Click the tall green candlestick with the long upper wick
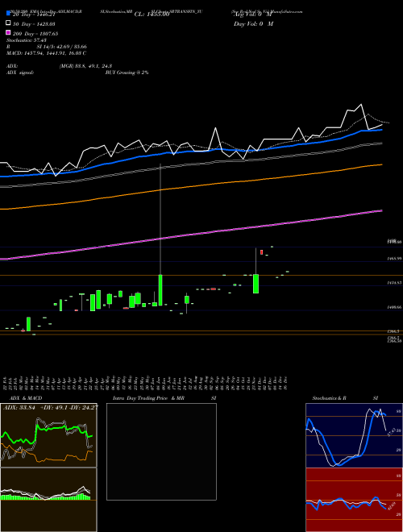Screen dimensions: 403x532 tap(160, 290)
